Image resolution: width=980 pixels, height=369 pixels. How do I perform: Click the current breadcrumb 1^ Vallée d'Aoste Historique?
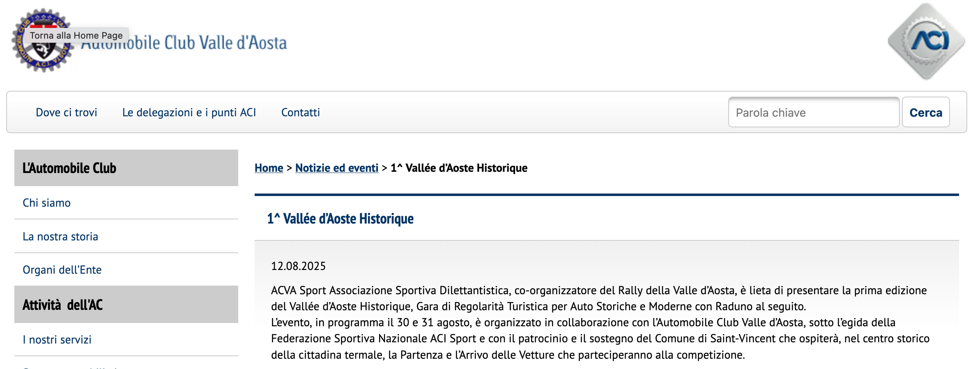459,168
